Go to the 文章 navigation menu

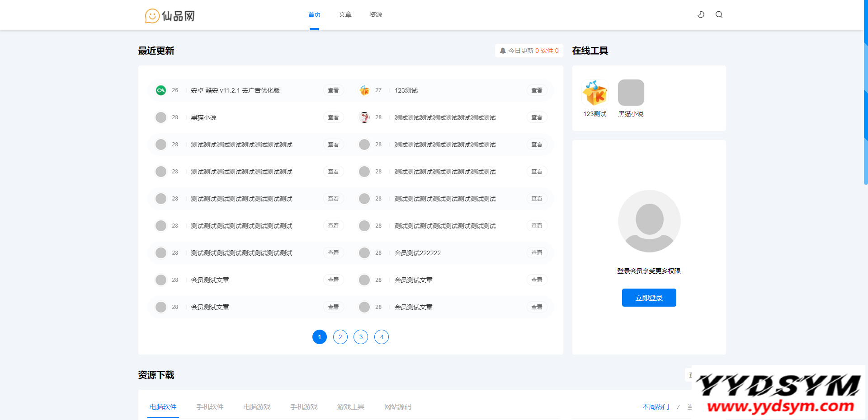345,14
